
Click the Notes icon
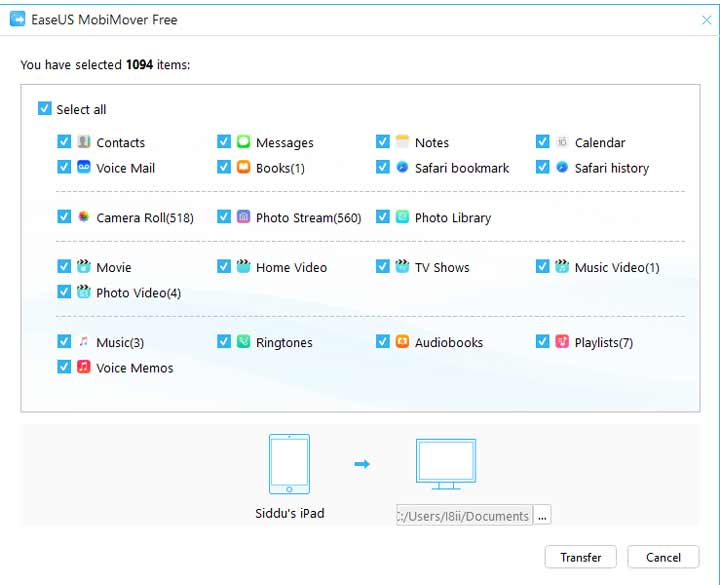[402, 141]
